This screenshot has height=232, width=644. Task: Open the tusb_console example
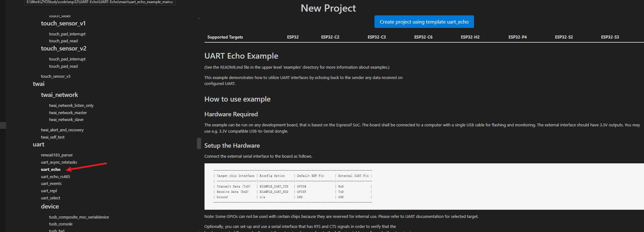tap(61, 224)
